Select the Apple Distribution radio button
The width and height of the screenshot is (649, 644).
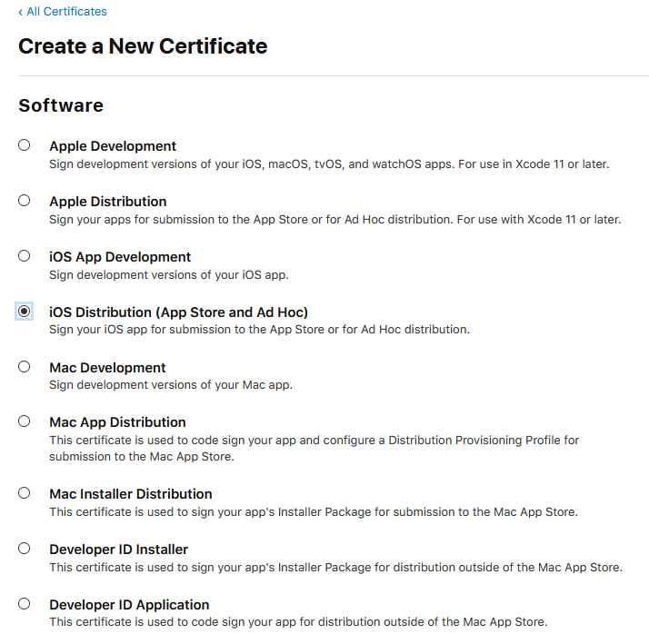pos(25,201)
